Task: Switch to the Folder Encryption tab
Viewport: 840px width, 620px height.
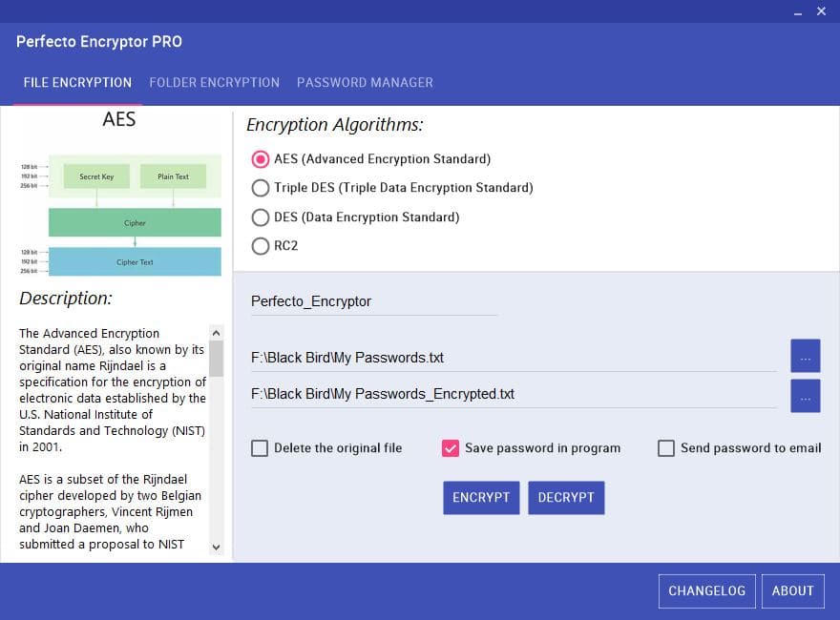Action: (x=214, y=83)
